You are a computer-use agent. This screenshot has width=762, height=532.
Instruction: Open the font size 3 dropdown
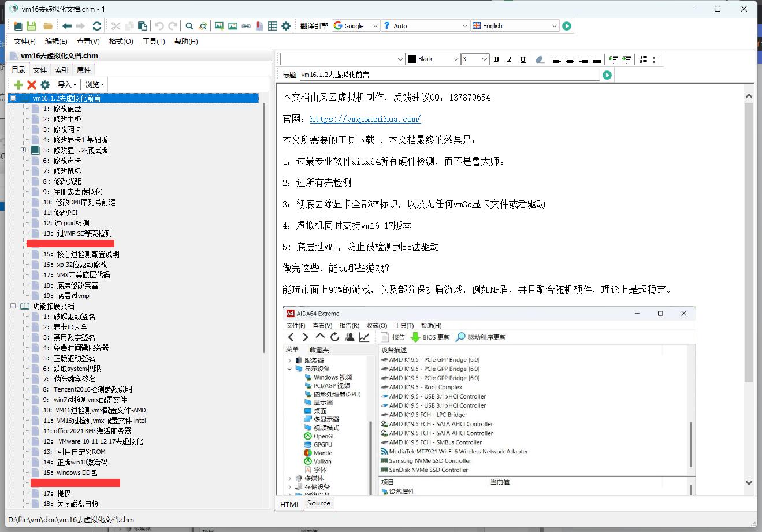coord(475,59)
